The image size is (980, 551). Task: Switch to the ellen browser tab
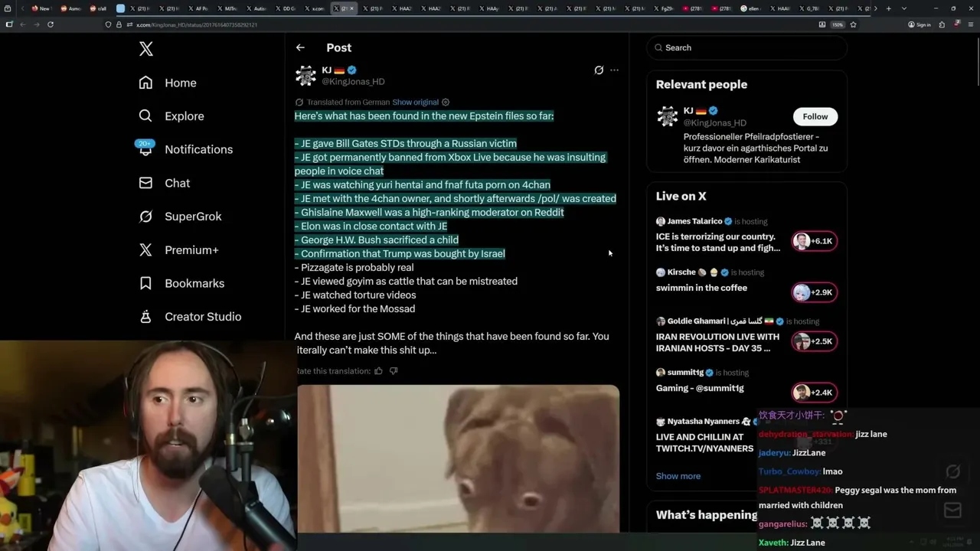(751, 8)
